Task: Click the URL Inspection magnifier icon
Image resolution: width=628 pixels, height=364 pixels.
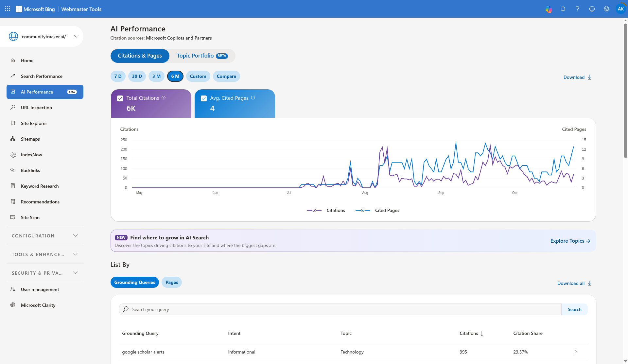Action: click(x=13, y=108)
